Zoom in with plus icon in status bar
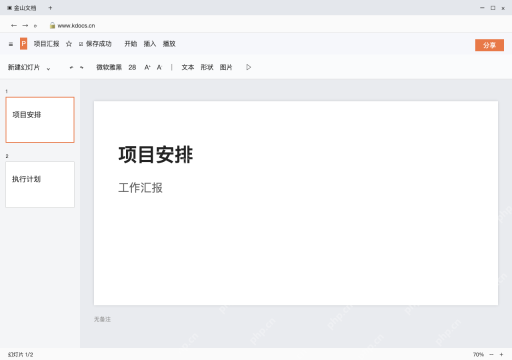This screenshot has width=512, height=360. [x=501, y=354]
